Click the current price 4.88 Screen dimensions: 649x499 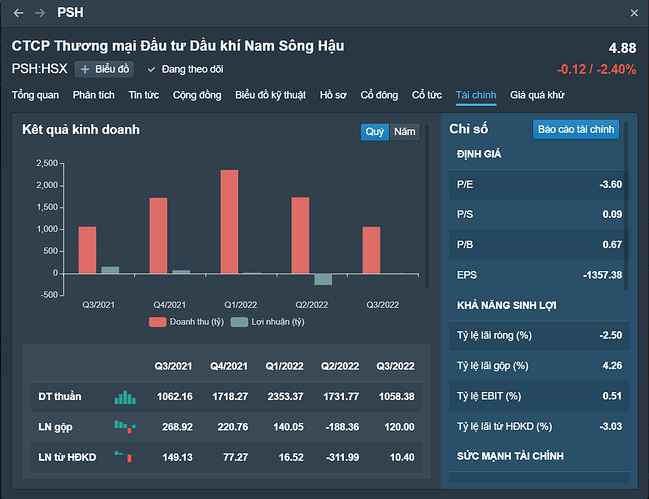pos(622,48)
